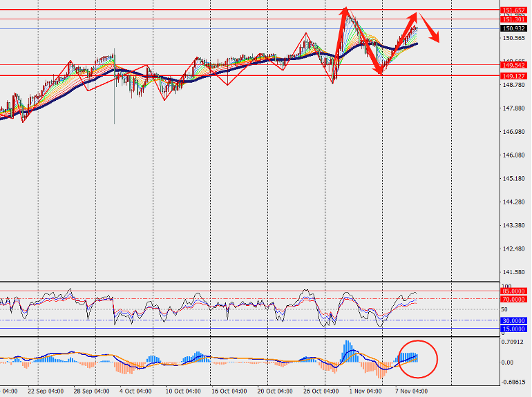Click the oscillator 50 midline value
Viewport: 532px width, 397px height.
tap(504, 309)
